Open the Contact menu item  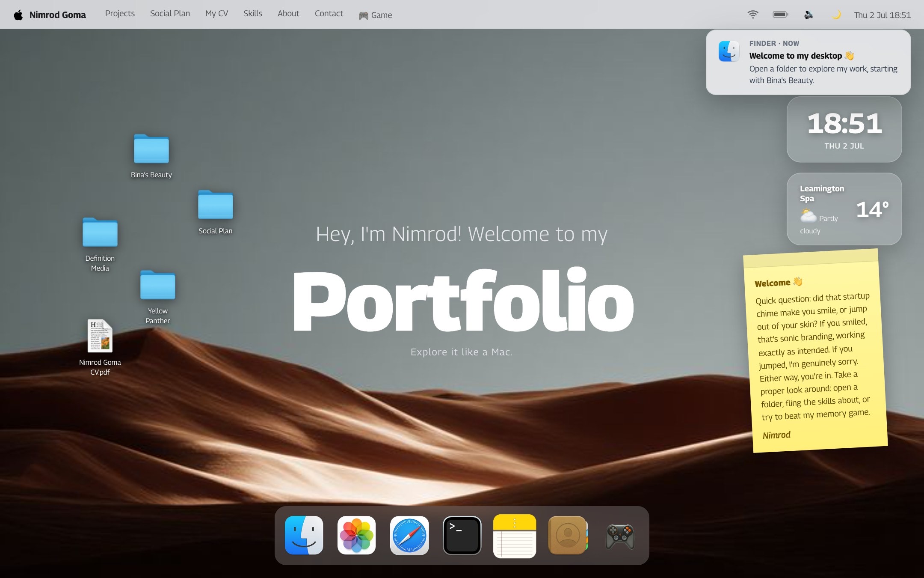(329, 14)
